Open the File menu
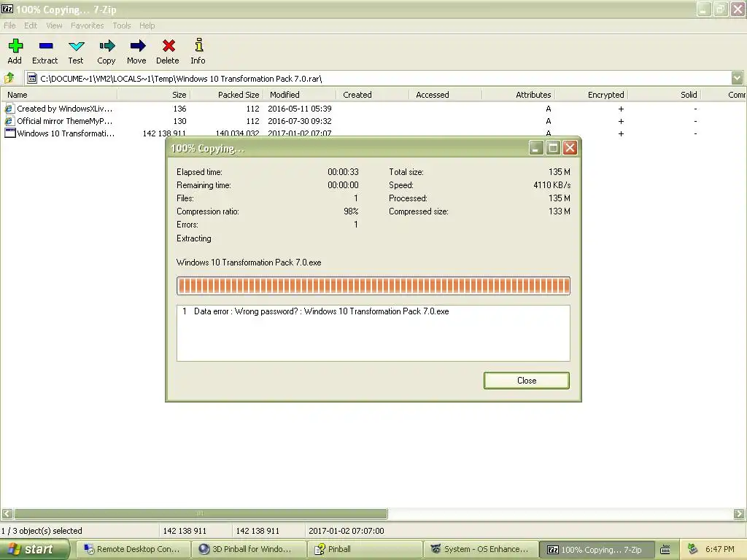Viewport: 747px width, 560px height. (x=9, y=26)
